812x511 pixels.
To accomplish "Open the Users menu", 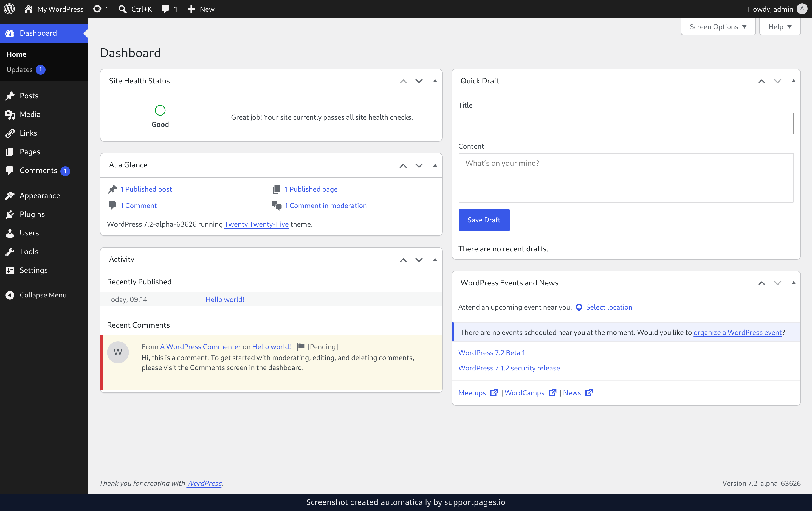I will 44,233.
